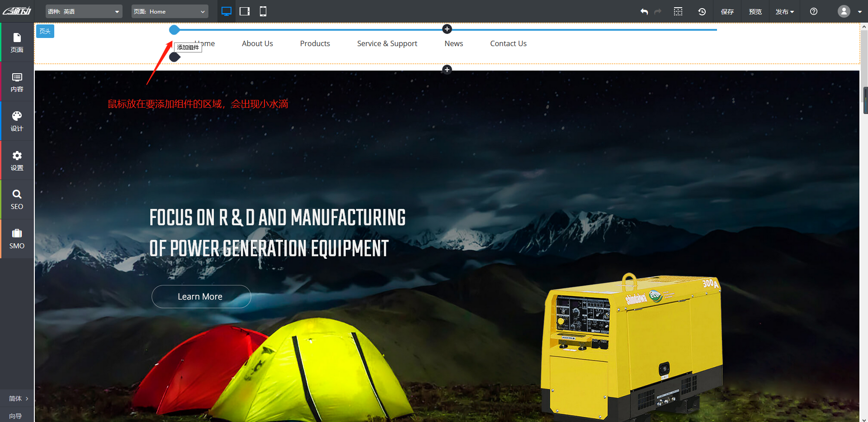This screenshot has height=422, width=868.
Task: Click the Products navigation menu item
Action: [x=315, y=43]
